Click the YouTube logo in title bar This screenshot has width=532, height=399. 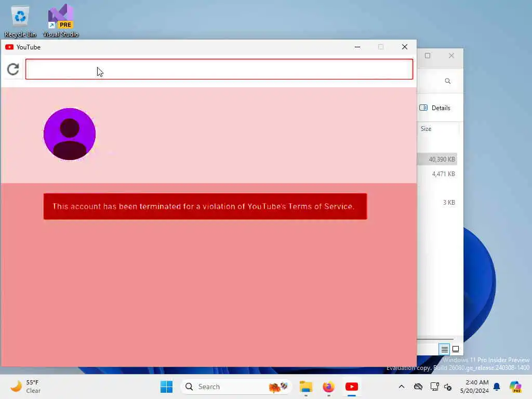9,47
